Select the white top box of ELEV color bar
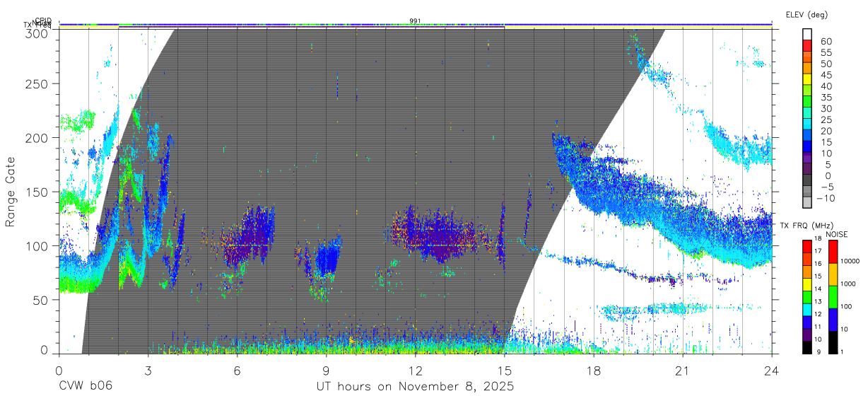The width and height of the screenshot is (868, 401). pyautogui.click(x=807, y=35)
